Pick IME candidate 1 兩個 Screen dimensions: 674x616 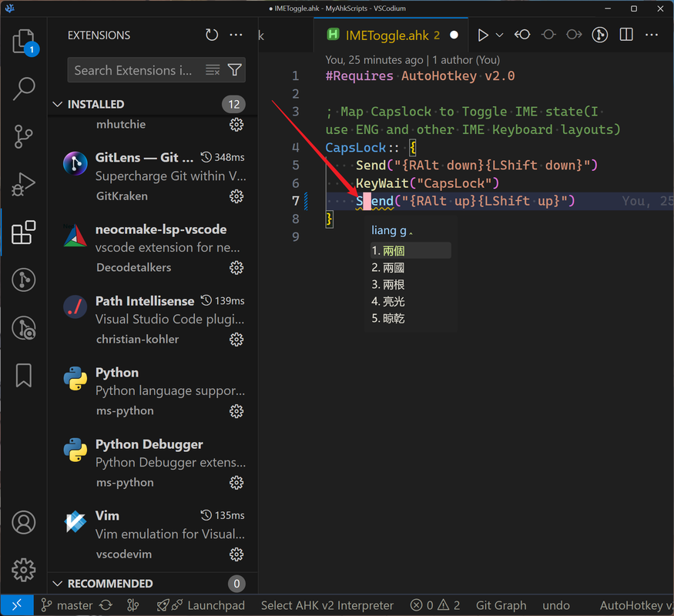pos(411,250)
